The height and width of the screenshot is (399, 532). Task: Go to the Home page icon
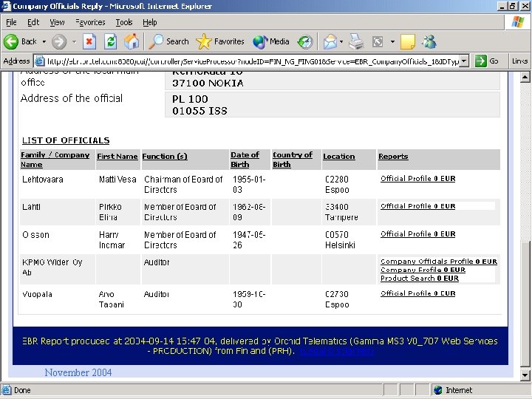pyautogui.click(x=132, y=41)
